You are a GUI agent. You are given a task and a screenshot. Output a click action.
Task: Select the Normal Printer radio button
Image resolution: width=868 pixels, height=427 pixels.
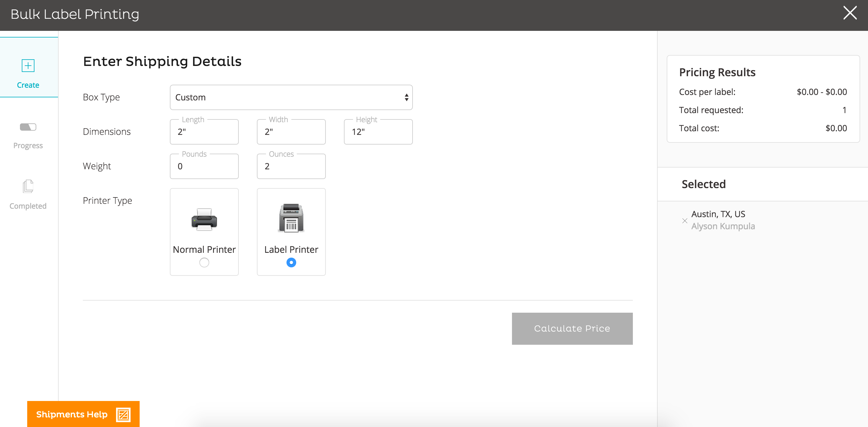click(204, 262)
